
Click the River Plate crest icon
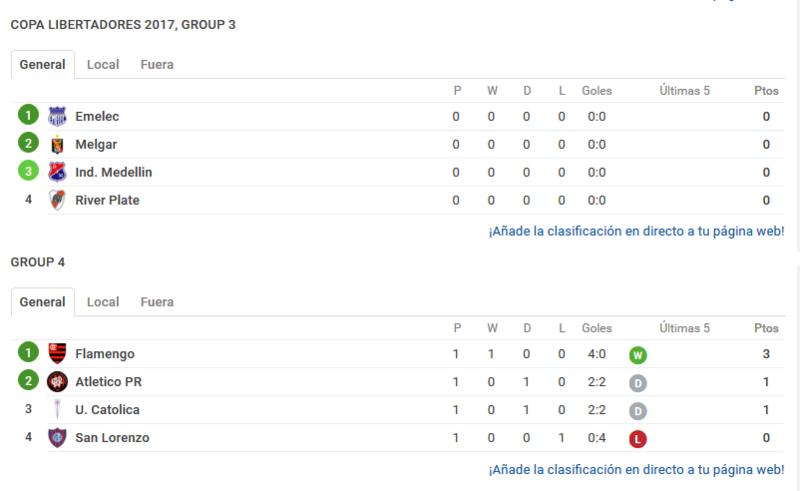(57, 200)
